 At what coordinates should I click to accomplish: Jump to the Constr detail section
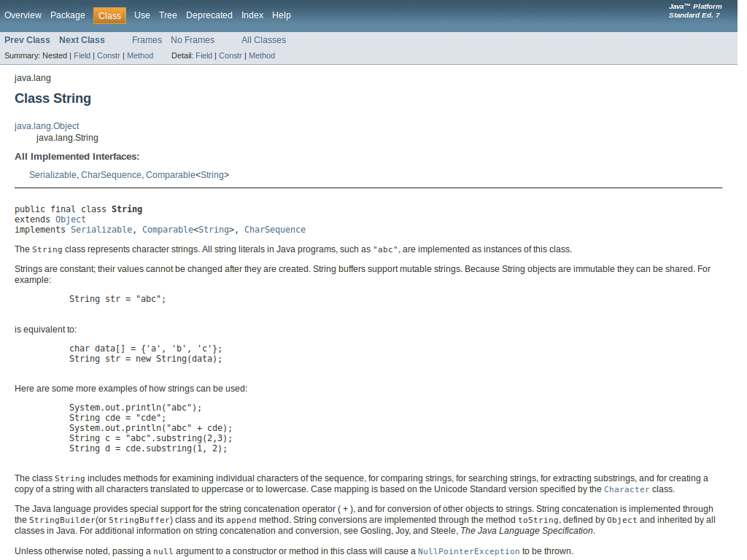(x=230, y=55)
